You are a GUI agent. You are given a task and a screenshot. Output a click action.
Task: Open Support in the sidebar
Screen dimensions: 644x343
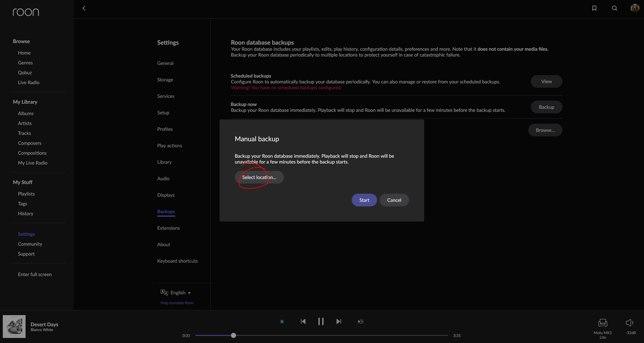pos(26,254)
